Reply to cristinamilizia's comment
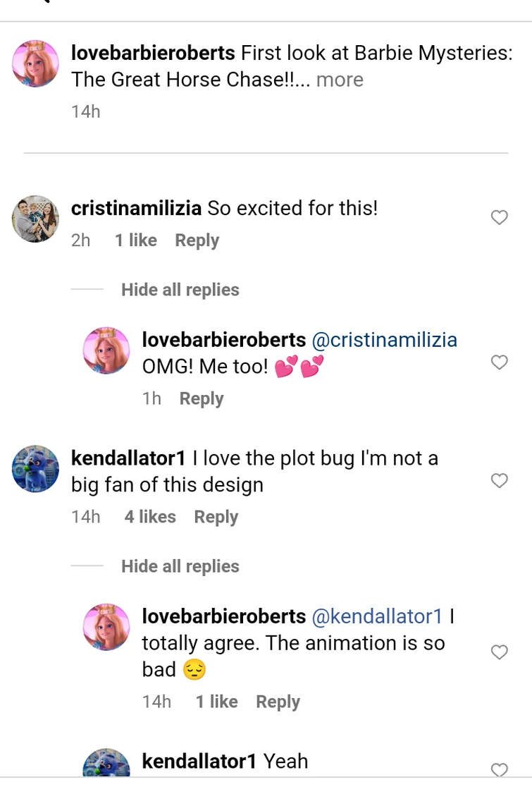 pos(197,240)
